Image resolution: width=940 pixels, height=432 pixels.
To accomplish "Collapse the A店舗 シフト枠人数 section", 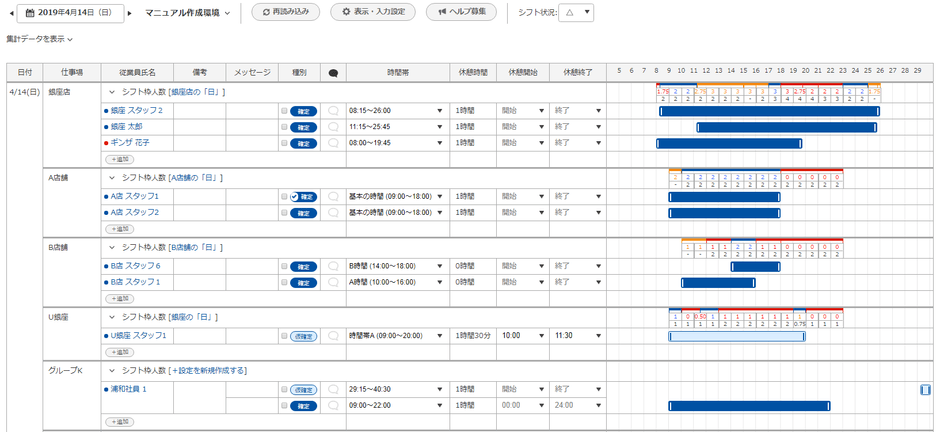I will 112,178.
